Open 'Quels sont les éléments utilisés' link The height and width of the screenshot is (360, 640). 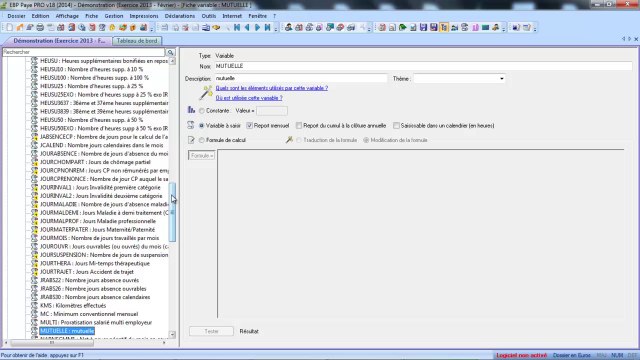pos(272,88)
